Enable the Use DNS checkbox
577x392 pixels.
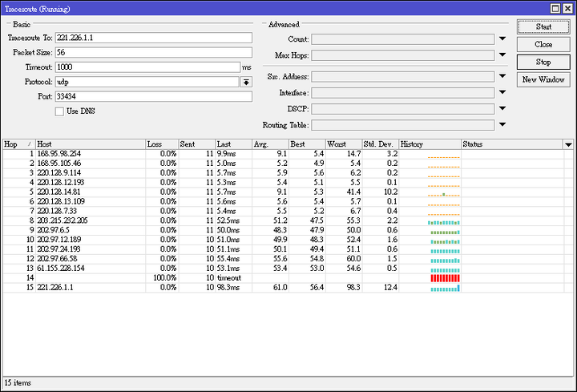point(59,111)
